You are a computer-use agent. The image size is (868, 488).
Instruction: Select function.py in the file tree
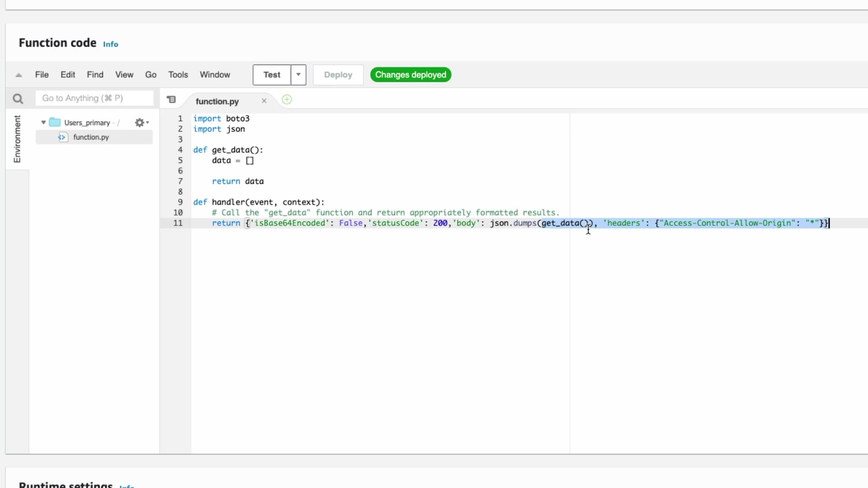(x=91, y=137)
